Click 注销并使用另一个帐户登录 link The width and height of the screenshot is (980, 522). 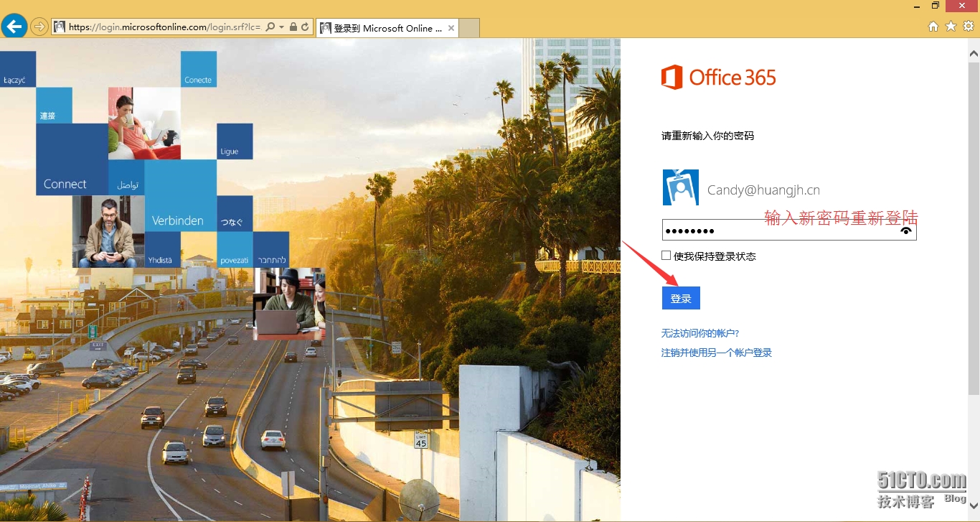[x=716, y=353]
